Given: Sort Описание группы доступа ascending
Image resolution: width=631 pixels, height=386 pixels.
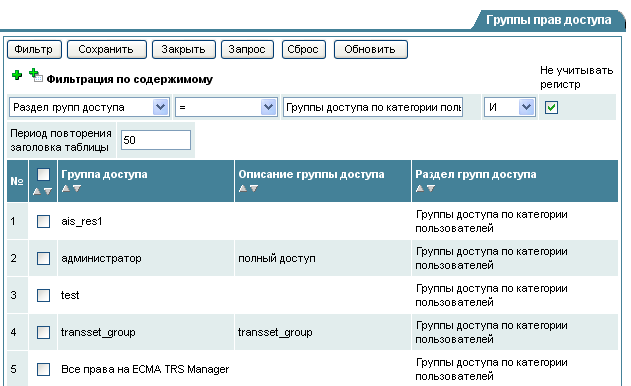Looking at the screenshot, I should point(243,188).
